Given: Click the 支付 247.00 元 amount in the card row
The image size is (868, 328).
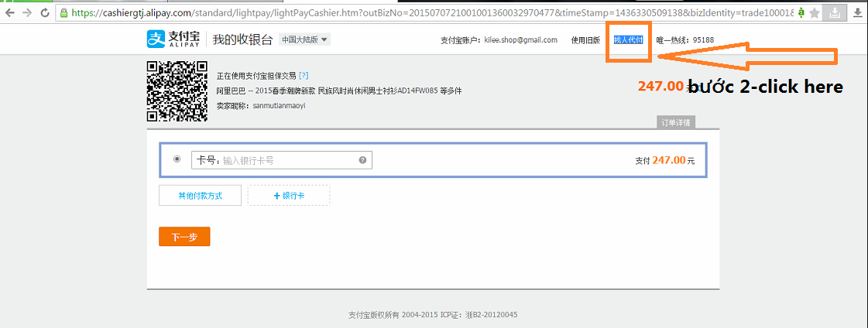Looking at the screenshot, I should pos(664,160).
